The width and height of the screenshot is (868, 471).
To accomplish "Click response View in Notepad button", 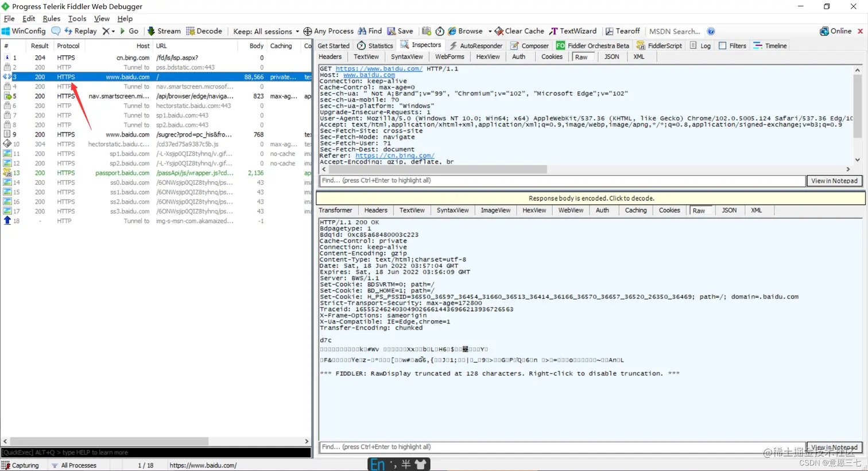I will click(x=834, y=447).
